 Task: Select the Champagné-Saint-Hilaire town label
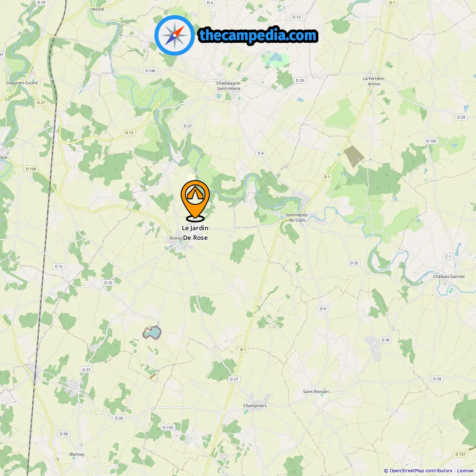[x=229, y=86]
